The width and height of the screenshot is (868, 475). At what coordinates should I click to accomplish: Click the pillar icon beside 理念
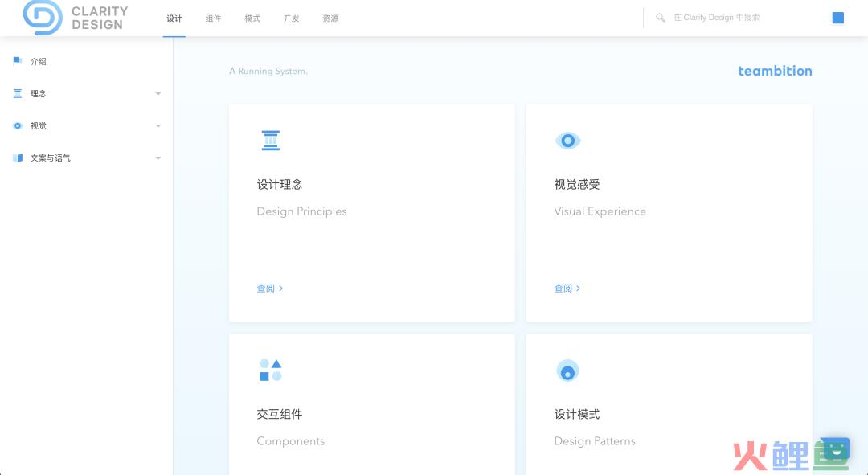pos(18,93)
